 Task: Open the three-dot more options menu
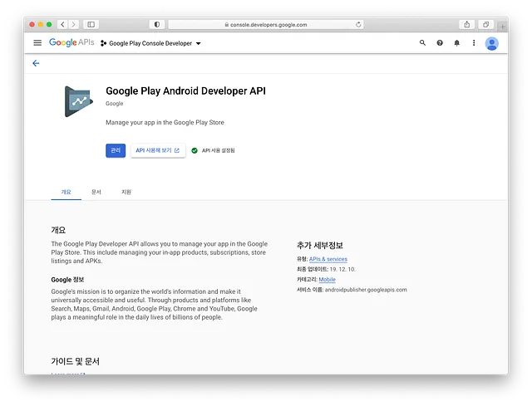click(474, 42)
